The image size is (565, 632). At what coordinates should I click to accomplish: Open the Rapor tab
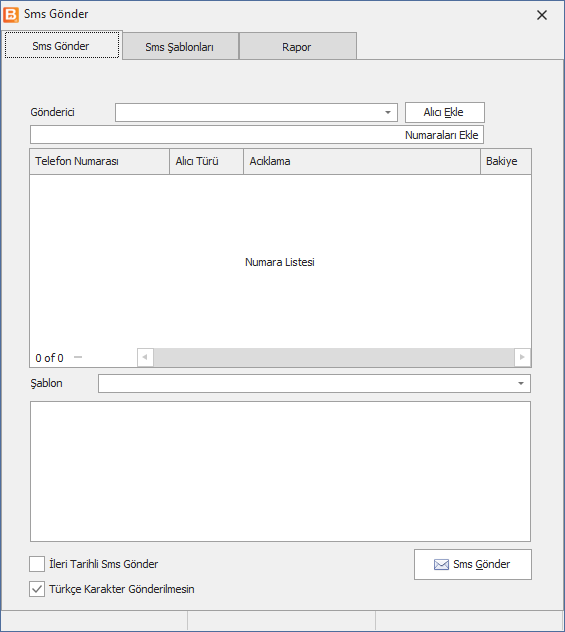(x=297, y=46)
